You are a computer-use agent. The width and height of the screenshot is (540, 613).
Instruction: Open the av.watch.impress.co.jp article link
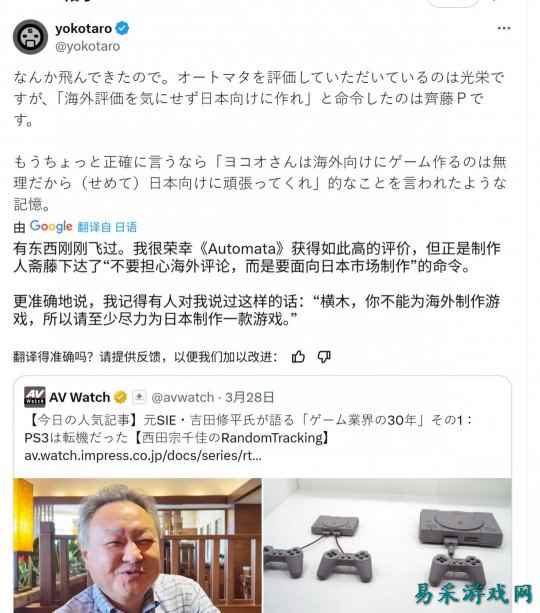(143, 456)
